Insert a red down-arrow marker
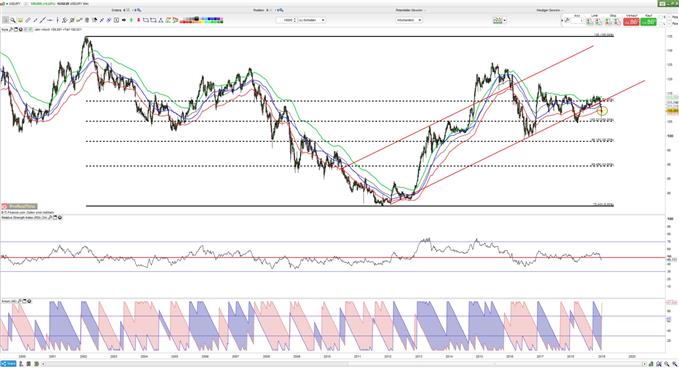The image size is (679, 368). click(x=139, y=20)
